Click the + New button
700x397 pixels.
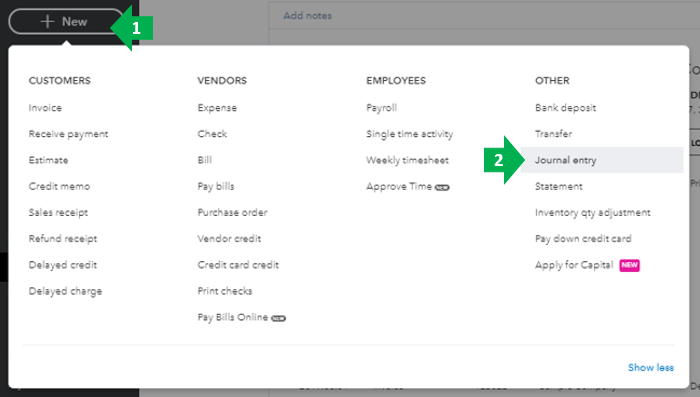(x=66, y=21)
